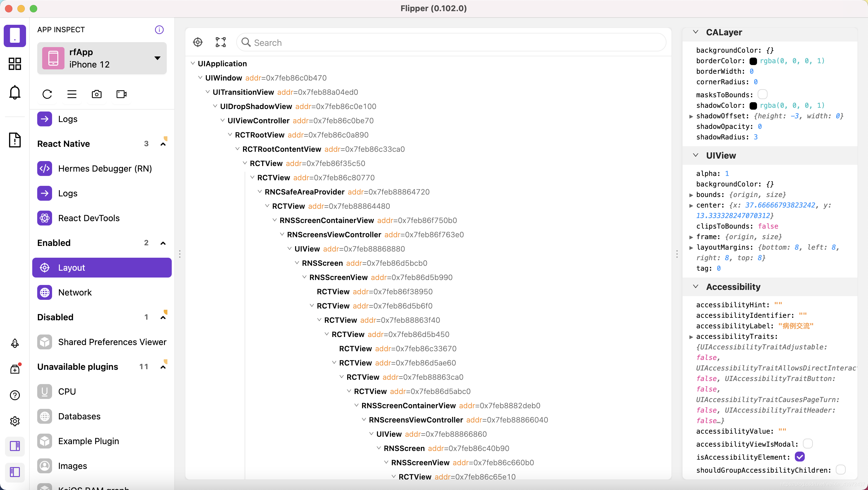
Task: Open settings gear in left sidebar
Action: [x=15, y=421]
